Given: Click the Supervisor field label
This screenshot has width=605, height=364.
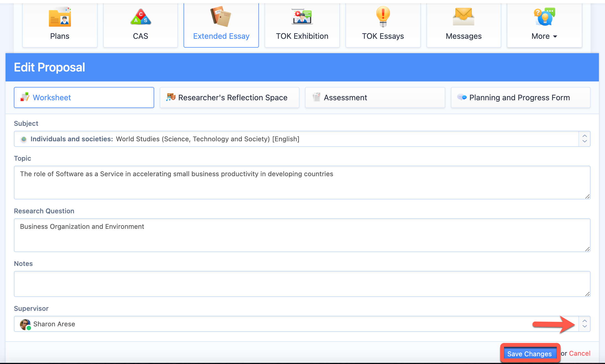Looking at the screenshot, I should (31, 309).
